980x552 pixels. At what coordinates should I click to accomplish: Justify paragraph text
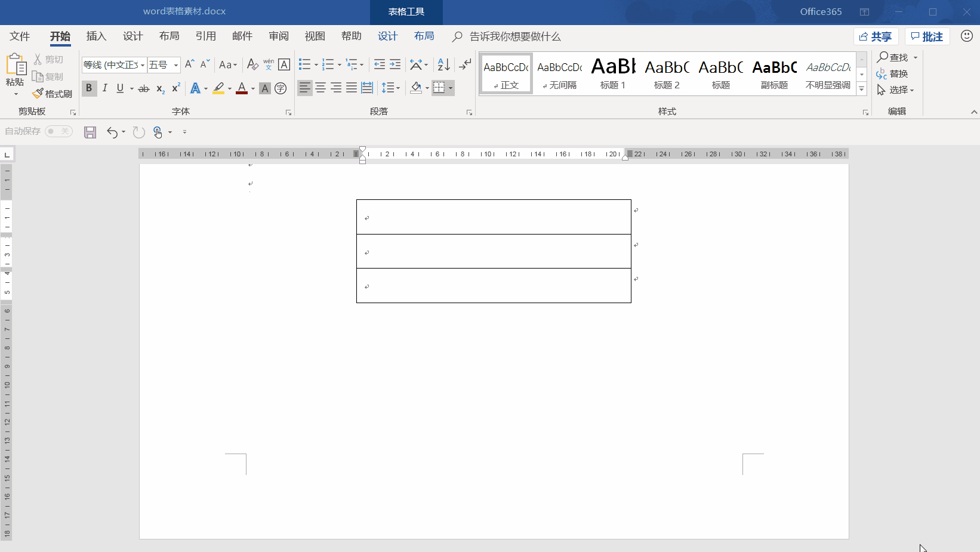click(x=352, y=88)
